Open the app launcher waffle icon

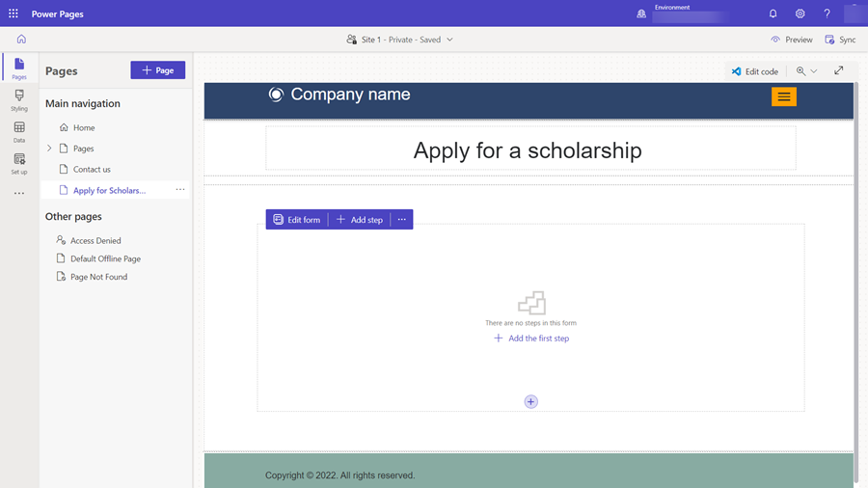coord(14,14)
